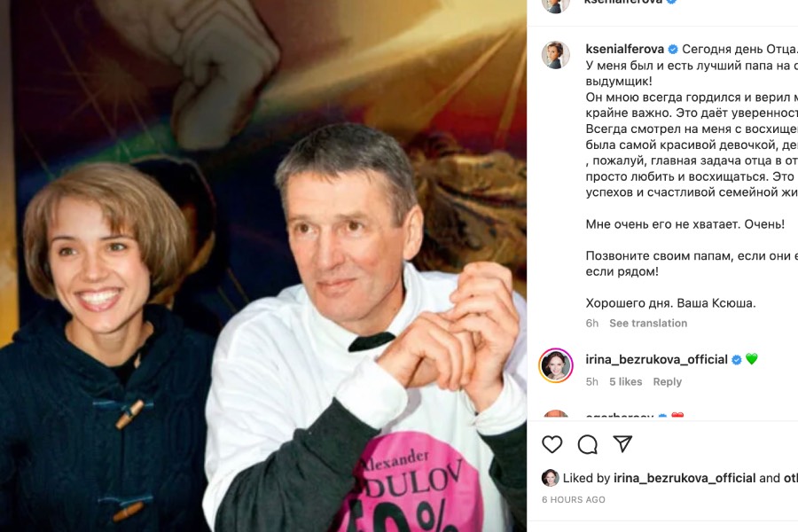Open comments via the speech bubble icon

point(587,444)
